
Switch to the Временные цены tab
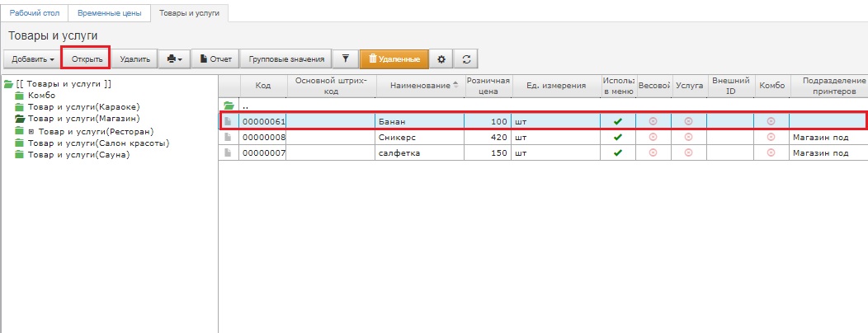point(110,13)
